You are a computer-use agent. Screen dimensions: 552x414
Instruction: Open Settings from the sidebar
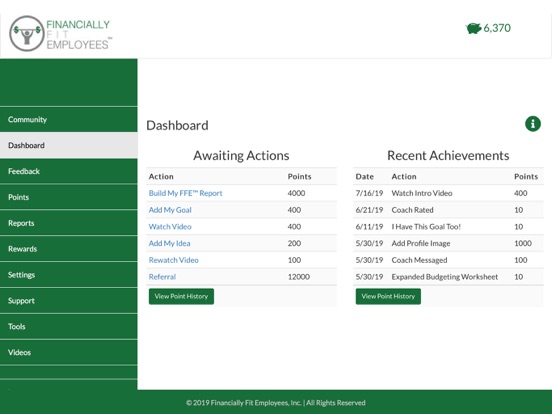[69, 275]
